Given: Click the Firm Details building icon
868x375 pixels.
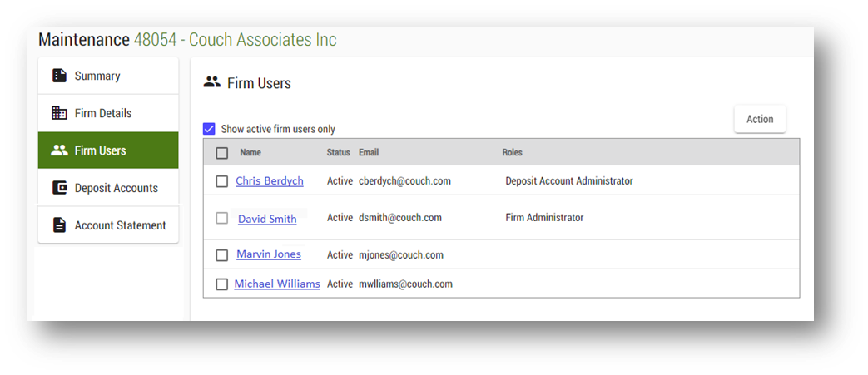Looking at the screenshot, I should [x=59, y=113].
